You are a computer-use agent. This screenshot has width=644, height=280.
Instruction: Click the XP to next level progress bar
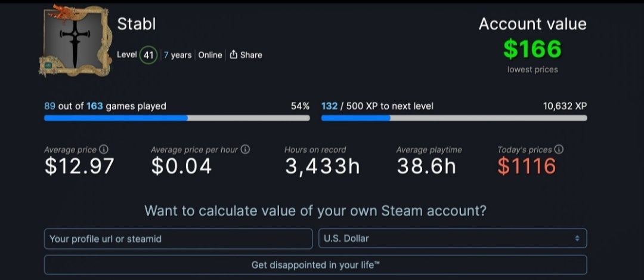454,118
